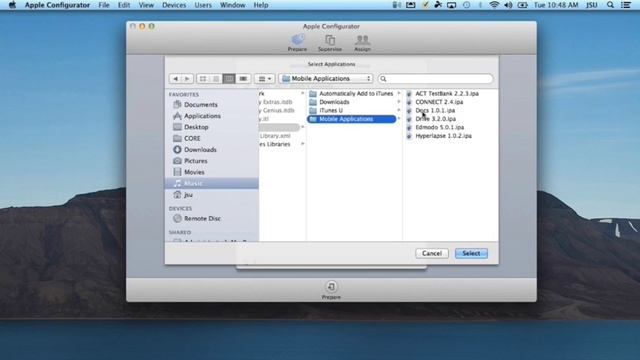Go back with the left arrow button

pos(176,78)
